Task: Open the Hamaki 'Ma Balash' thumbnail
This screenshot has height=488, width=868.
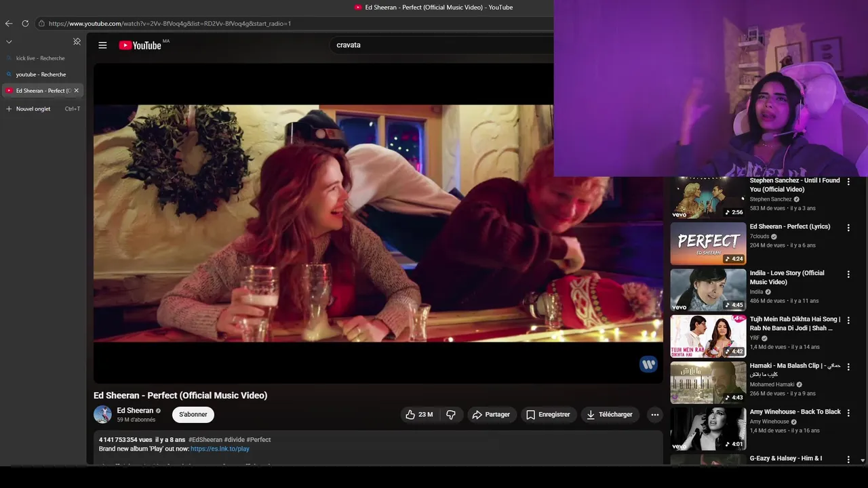Action: click(x=708, y=382)
